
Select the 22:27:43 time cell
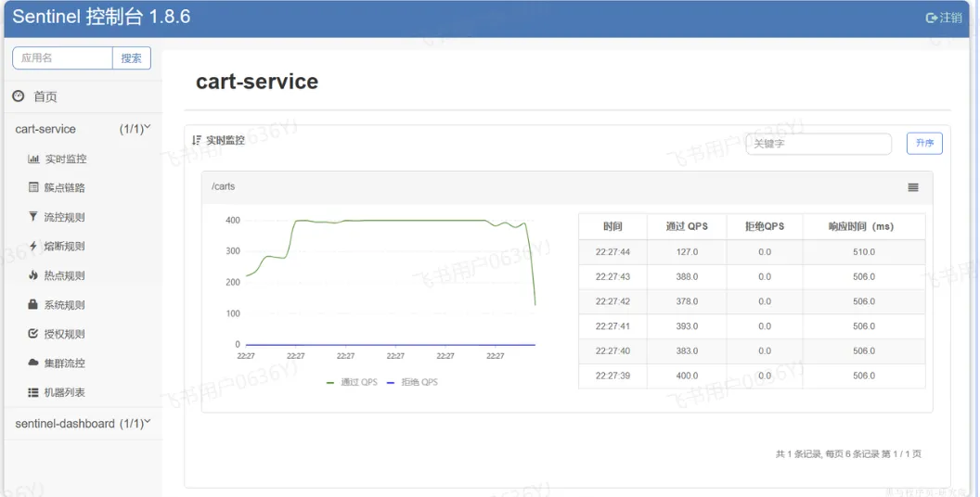(x=612, y=276)
